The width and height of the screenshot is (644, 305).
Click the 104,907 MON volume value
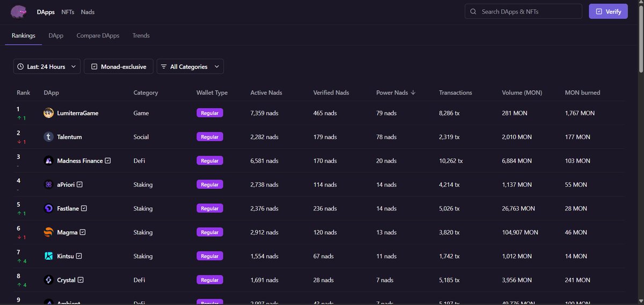[x=520, y=233]
